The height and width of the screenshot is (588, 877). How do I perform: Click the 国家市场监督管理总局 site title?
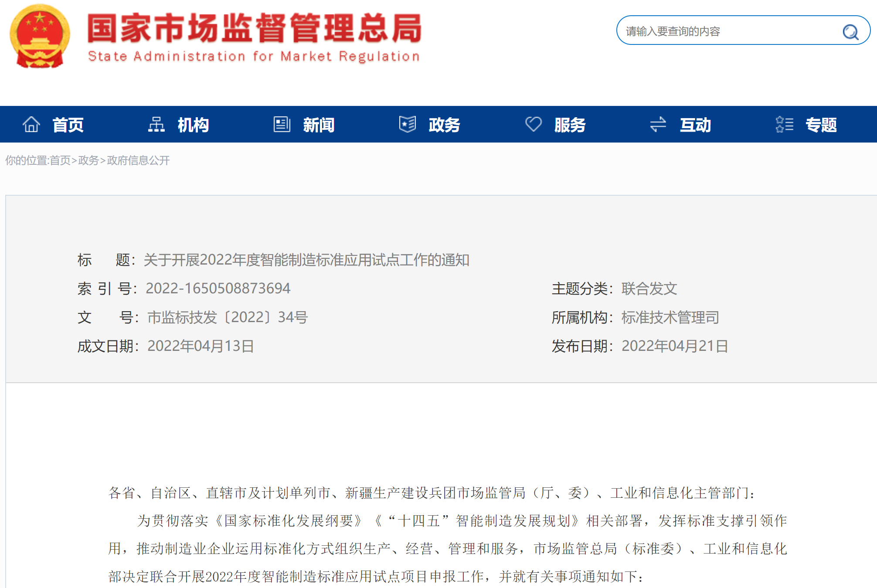click(x=255, y=28)
